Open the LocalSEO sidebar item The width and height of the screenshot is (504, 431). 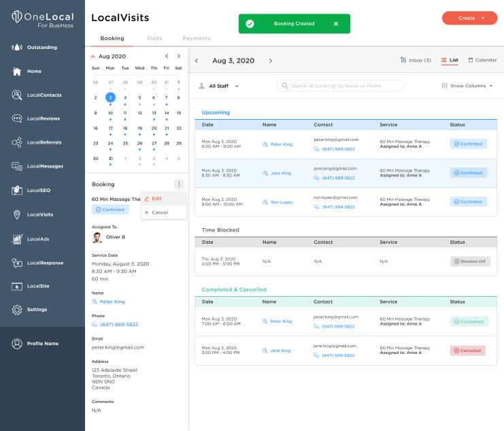[31, 190]
